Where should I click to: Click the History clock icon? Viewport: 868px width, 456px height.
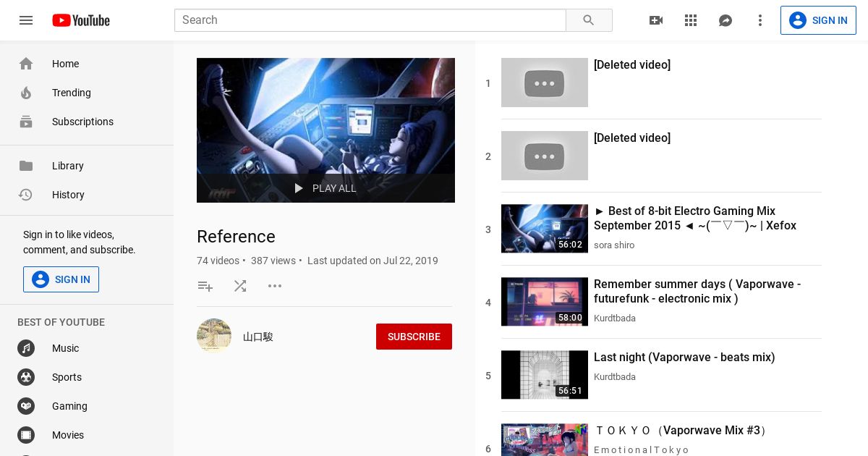point(26,195)
